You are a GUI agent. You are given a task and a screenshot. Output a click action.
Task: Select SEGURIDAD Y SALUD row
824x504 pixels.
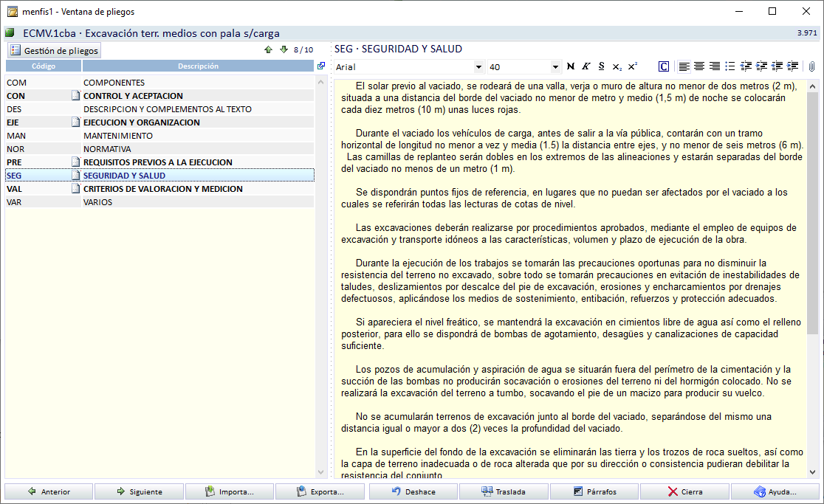(x=159, y=176)
